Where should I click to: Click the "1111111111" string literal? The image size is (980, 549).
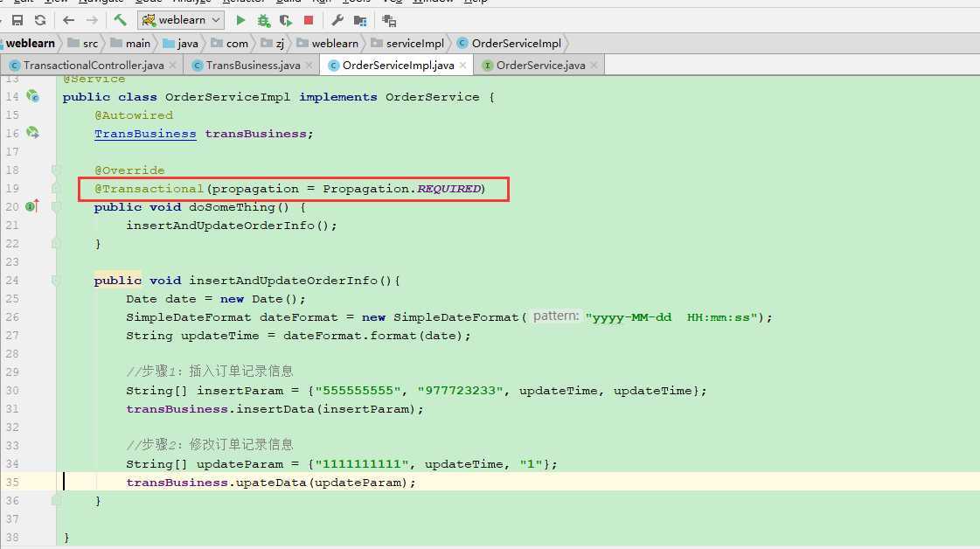click(362, 464)
